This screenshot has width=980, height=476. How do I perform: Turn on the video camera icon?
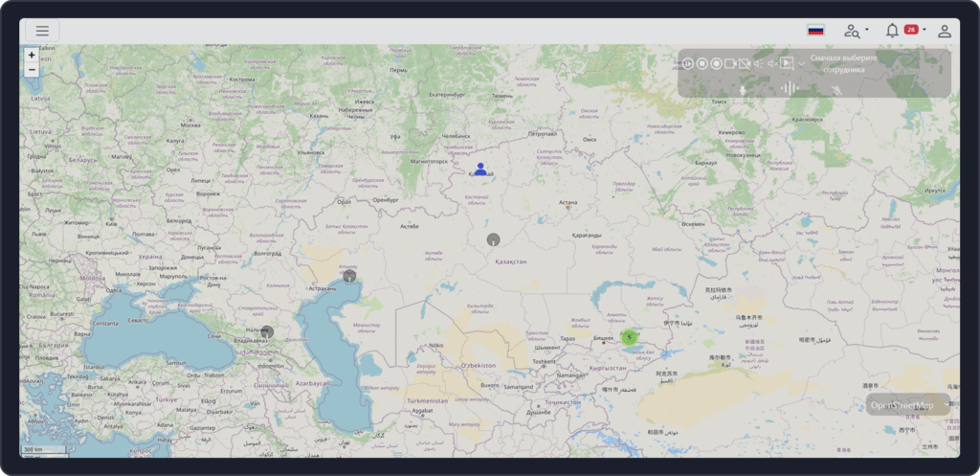click(x=730, y=63)
